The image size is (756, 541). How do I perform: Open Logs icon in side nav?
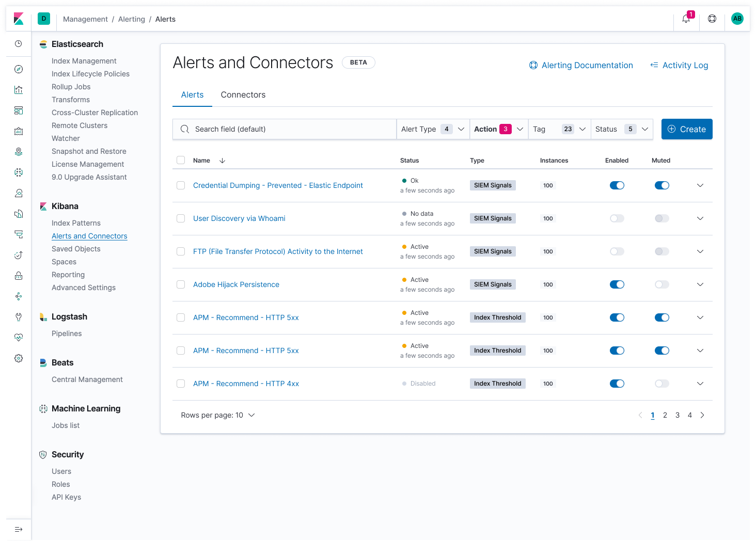point(19,214)
